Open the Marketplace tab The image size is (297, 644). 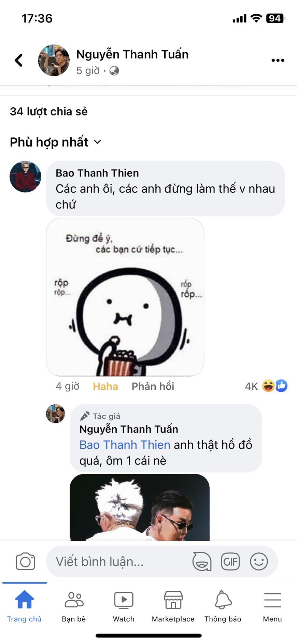(x=173, y=606)
